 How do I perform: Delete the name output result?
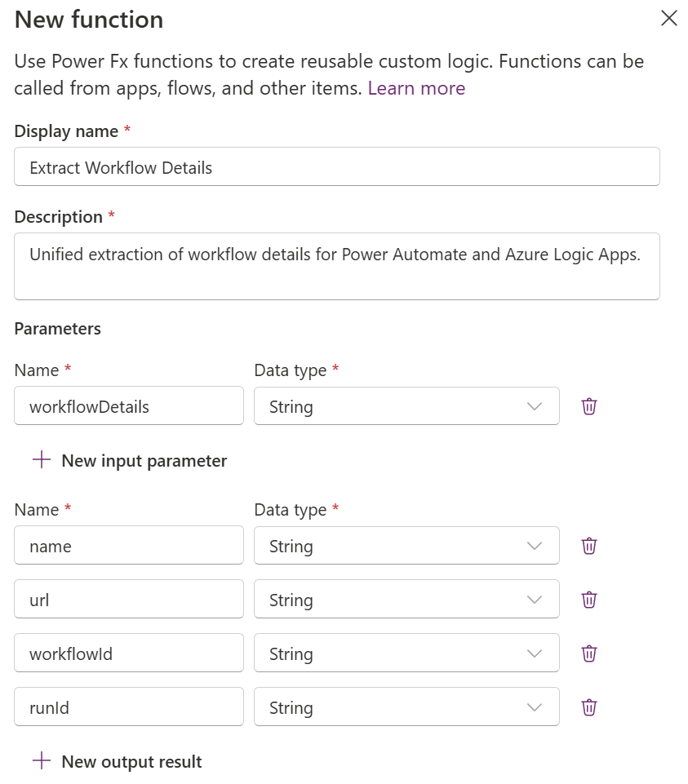click(589, 546)
